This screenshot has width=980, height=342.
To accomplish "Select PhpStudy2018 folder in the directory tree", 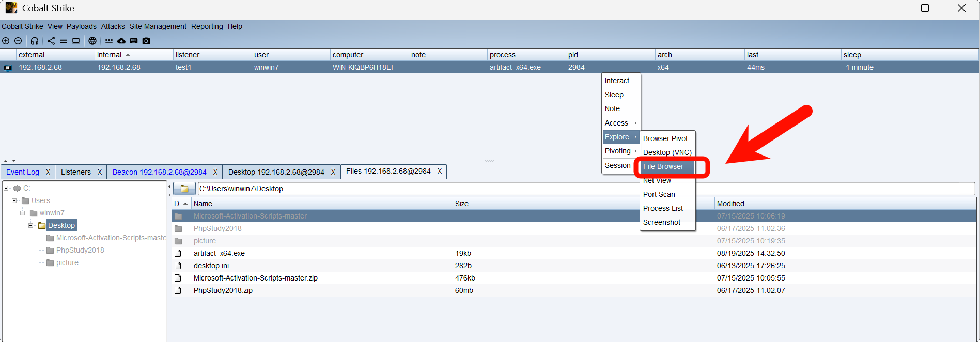I will [x=80, y=250].
